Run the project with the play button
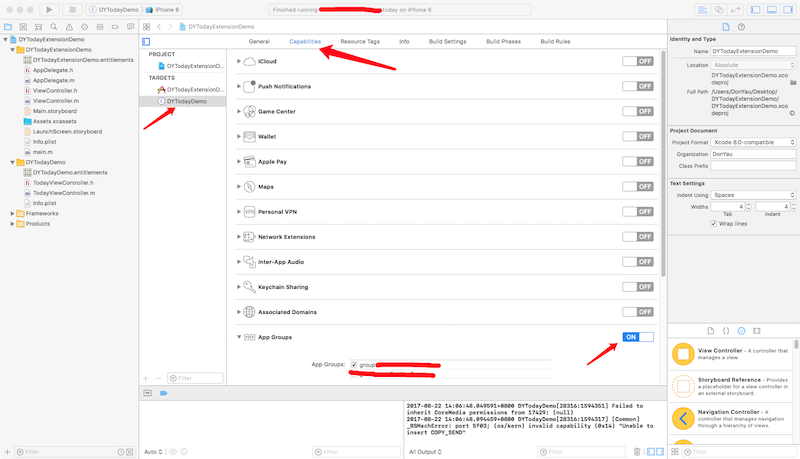The width and height of the screenshot is (800, 459). (x=49, y=10)
